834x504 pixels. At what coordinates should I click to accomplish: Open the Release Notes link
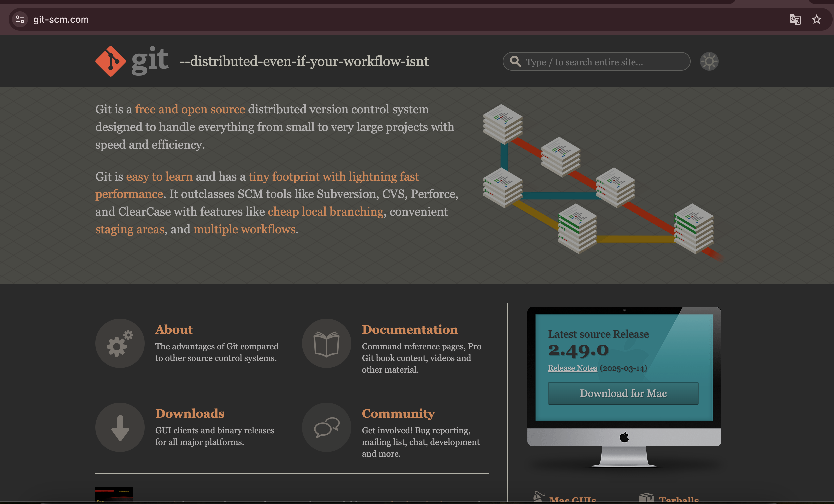pyautogui.click(x=572, y=368)
